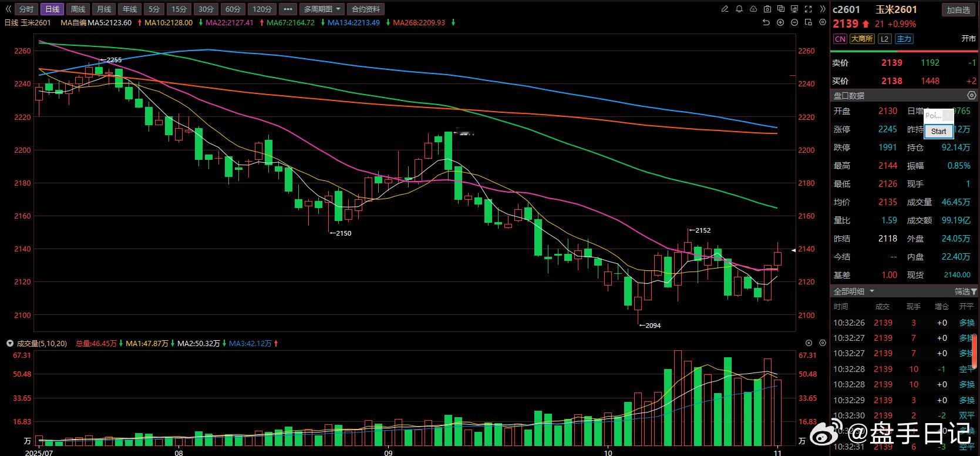Click the MA10:2128.00 indicator label
Viewport: 980px width, 456px height.
[x=169, y=23]
